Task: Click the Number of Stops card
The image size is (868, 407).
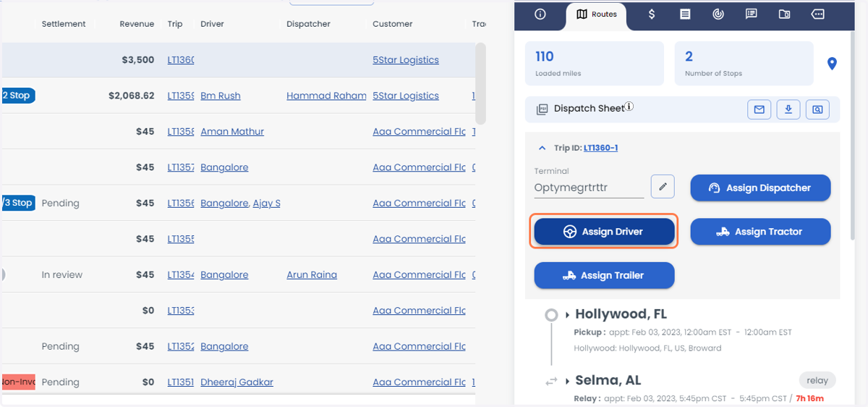Action: click(744, 64)
